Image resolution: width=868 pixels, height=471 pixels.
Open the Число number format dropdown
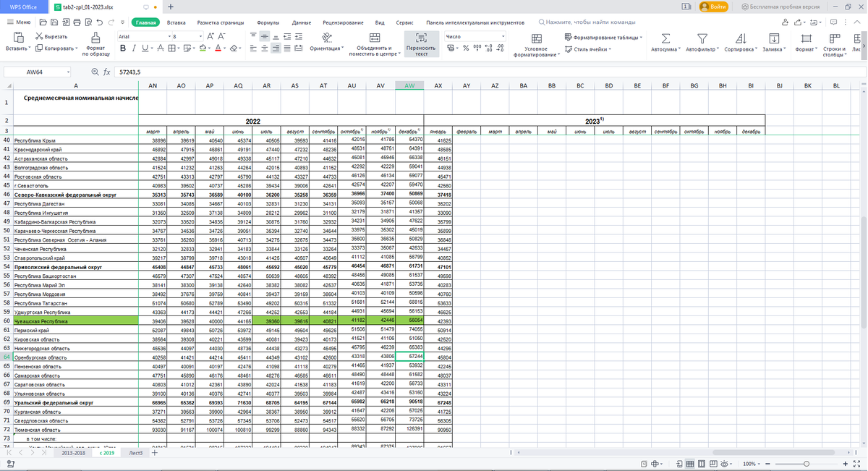pyautogui.click(x=503, y=36)
